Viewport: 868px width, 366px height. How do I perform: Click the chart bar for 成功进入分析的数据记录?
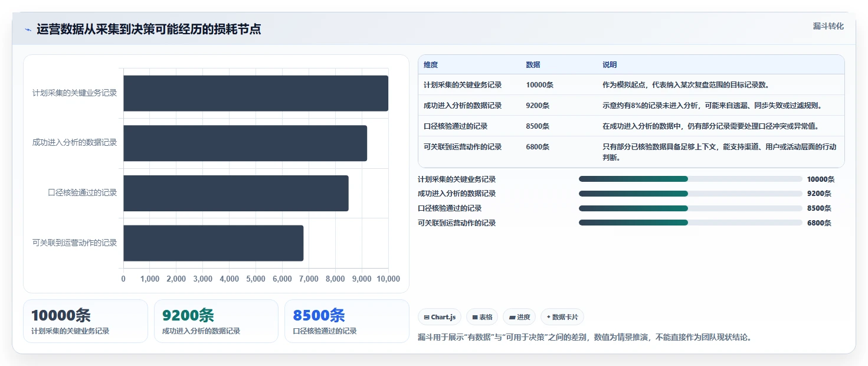(x=245, y=143)
